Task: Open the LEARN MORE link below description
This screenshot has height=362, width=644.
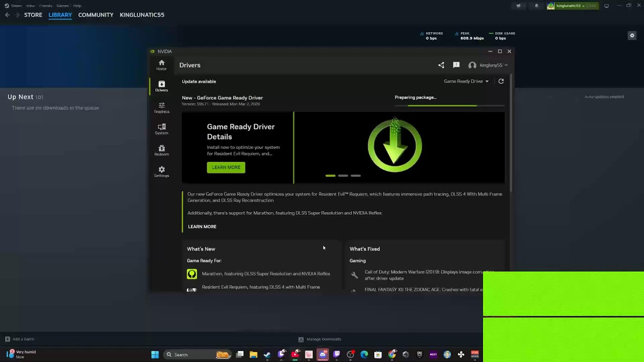Action: click(x=202, y=227)
